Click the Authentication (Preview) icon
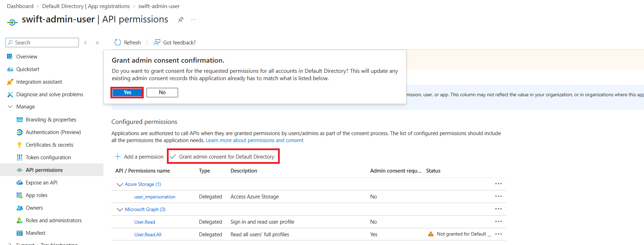The height and width of the screenshot is (245, 644). coord(20,132)
